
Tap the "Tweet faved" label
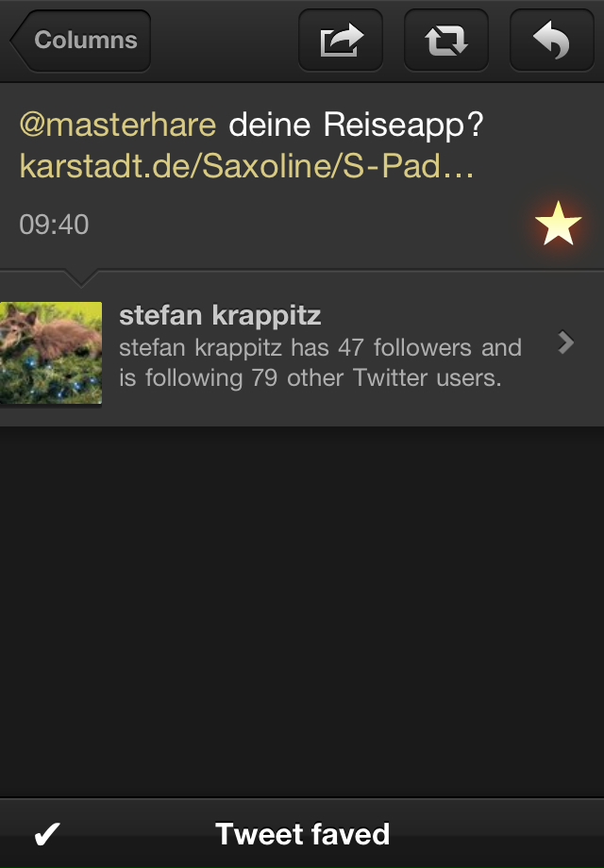coord(302,834)
